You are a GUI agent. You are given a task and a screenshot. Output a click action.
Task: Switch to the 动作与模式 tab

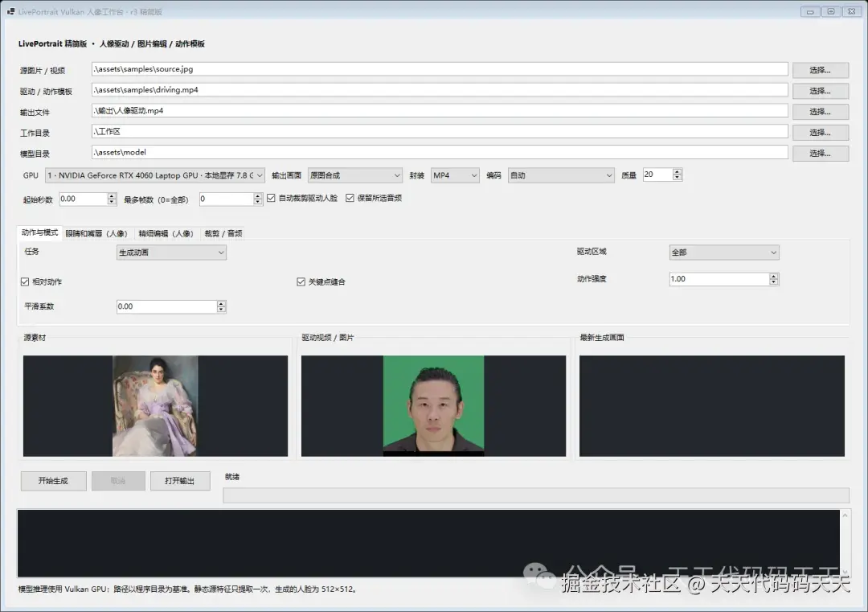click(40, 232)
